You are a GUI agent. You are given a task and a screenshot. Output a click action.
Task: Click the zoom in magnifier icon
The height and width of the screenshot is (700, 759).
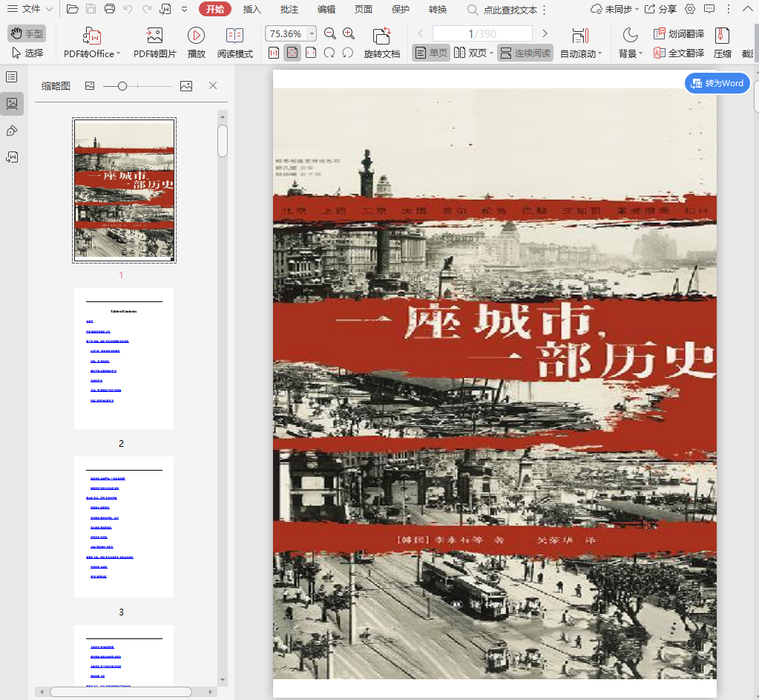[x=349, y=34]
